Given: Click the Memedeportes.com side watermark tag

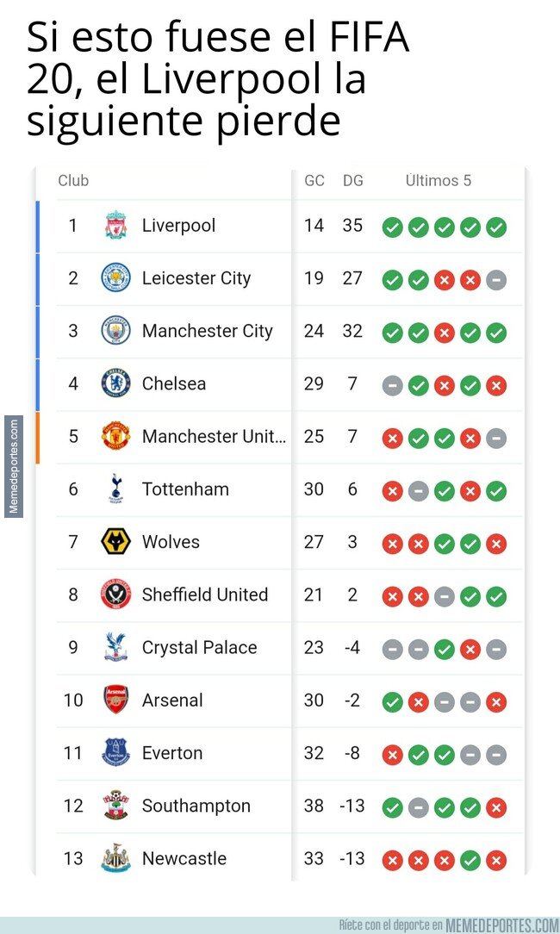Looking at the screenshot, I should pos(14,466).
